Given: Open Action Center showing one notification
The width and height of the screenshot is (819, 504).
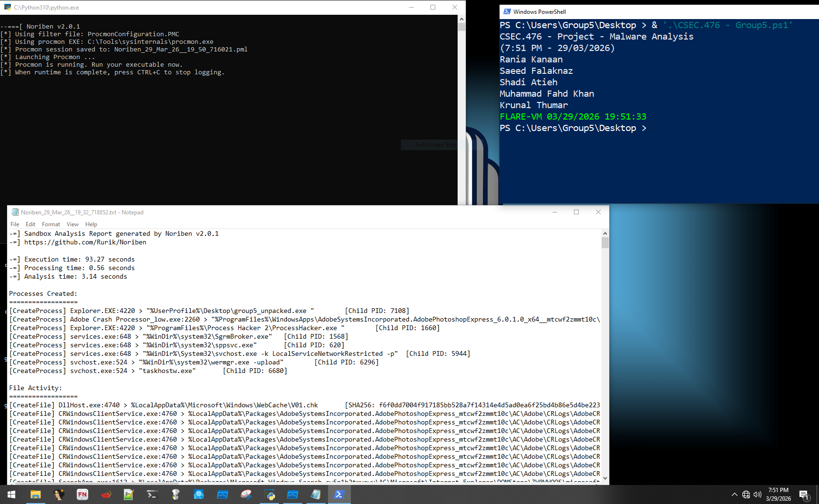Looking at the screenshot, I should (x=806, y=495).
